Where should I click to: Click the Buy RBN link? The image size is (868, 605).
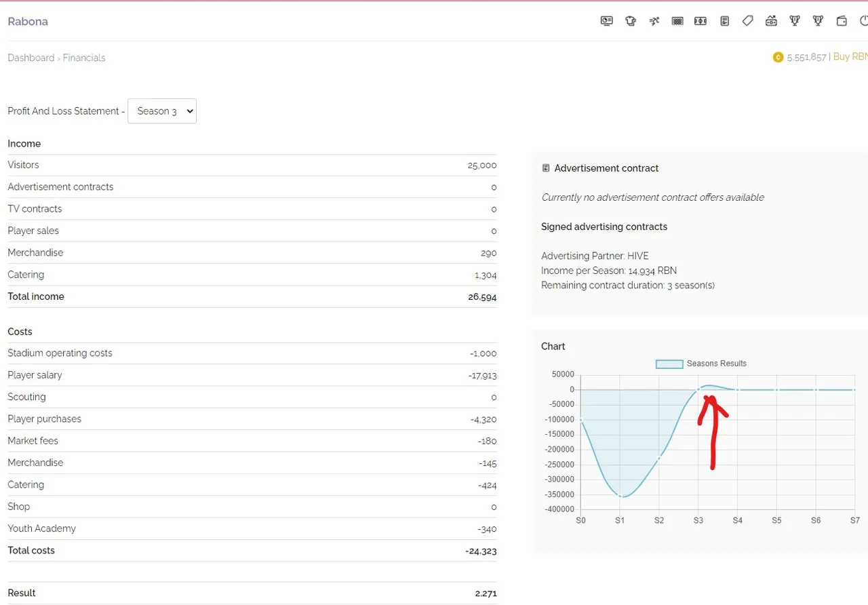point(850,57)
